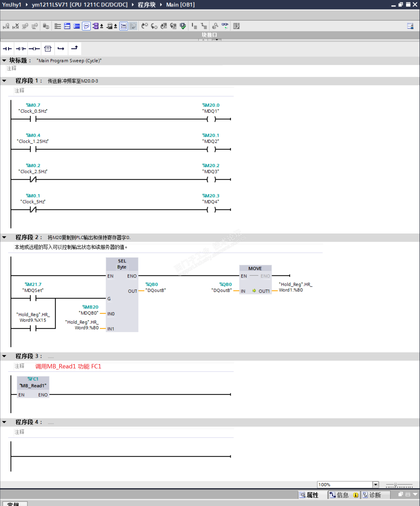Collapse program segment 3 (程序段 3)
The height and width of the screenshot is (506, 420).
click(4, 356)
